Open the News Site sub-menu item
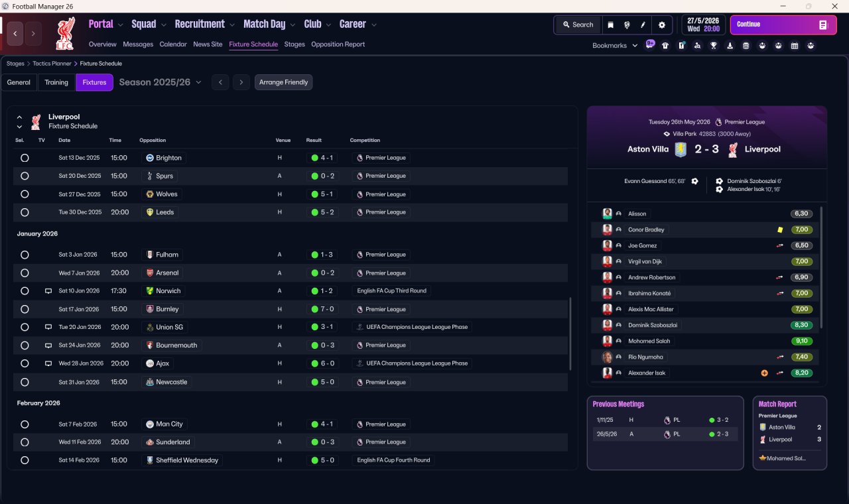Viewport: 849px width, 504px height. [208, 44]
